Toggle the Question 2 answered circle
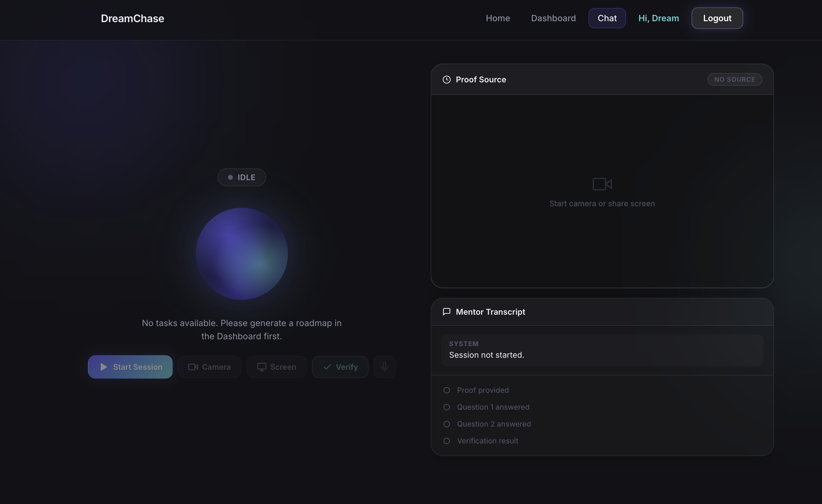Screen dimensions: 822x504 [446, 424]
